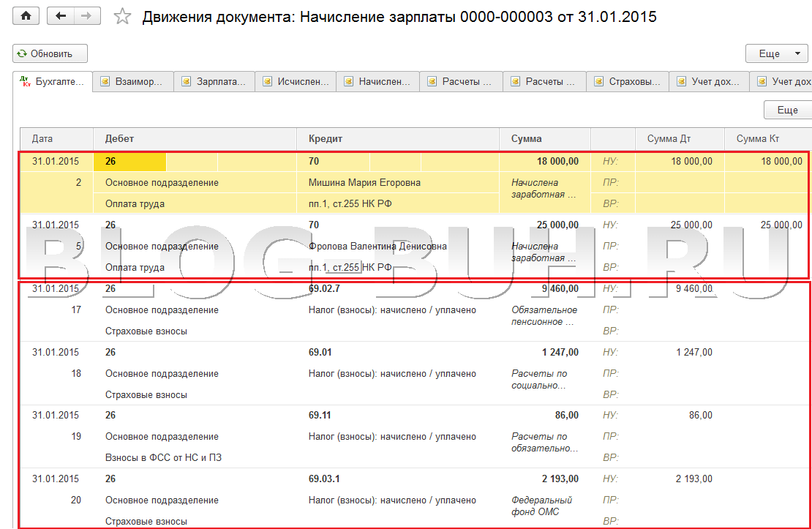
Task: Switch to the Бухгалте... tab
Action: click(53, 81)
